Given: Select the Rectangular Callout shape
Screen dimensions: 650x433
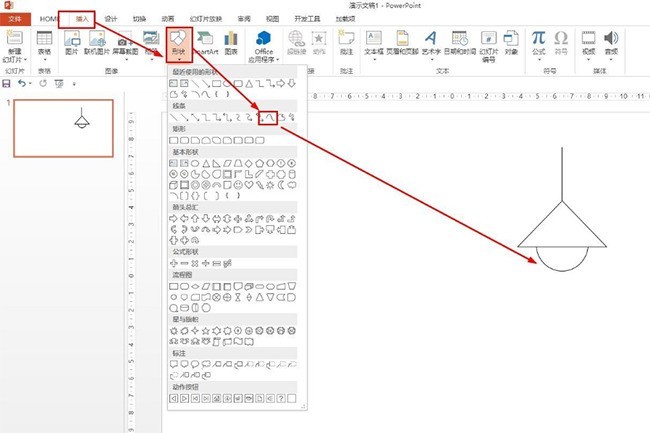Looking at the screenshot, I should [174, 364].
